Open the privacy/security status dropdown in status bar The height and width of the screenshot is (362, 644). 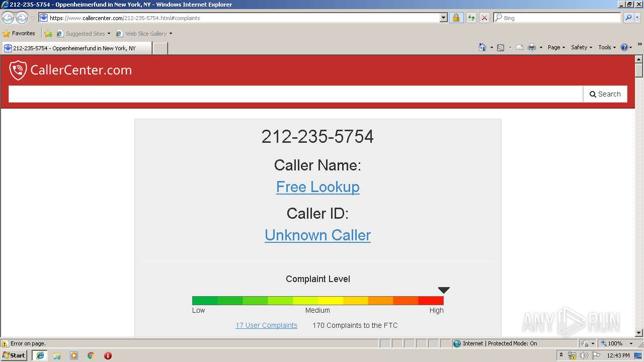pos(588,343)
